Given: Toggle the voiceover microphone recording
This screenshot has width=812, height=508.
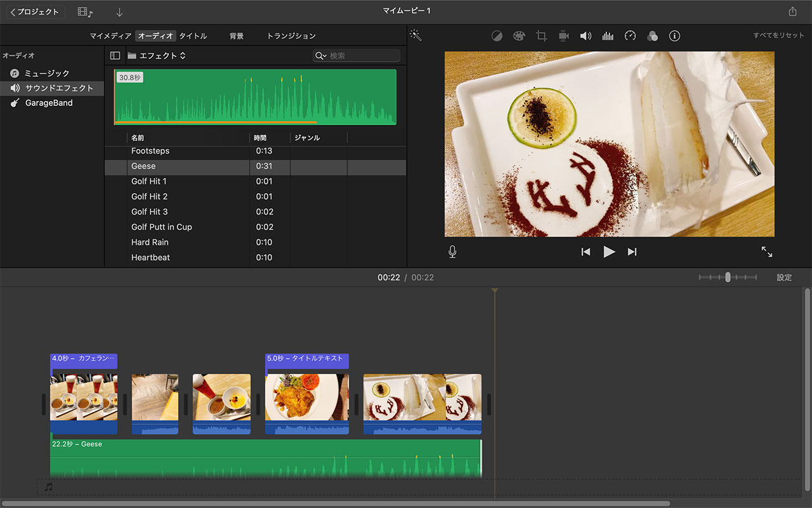Looking at the screenshot, I should tap(452, 252).
